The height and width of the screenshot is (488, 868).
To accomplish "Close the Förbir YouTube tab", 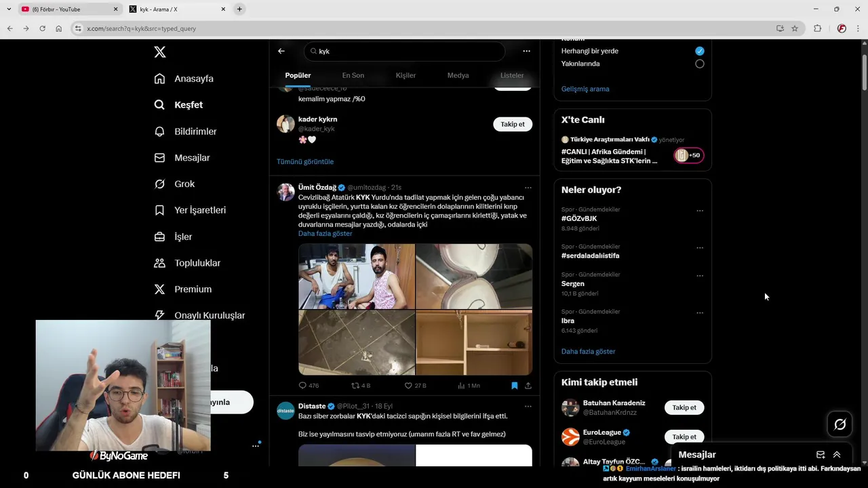I will [115, 9].
